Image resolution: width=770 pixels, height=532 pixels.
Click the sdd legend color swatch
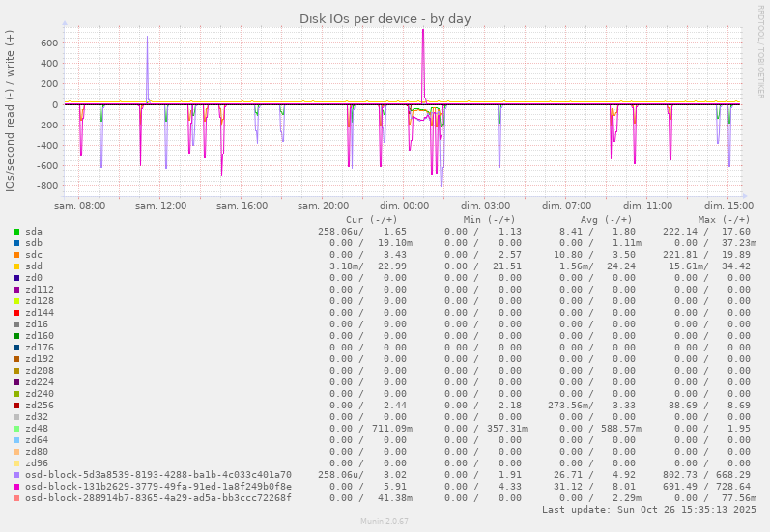pos(16,266)
